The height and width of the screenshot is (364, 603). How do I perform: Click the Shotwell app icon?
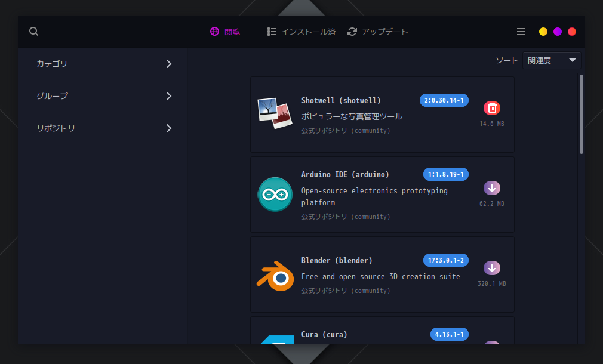click(275, 113)
